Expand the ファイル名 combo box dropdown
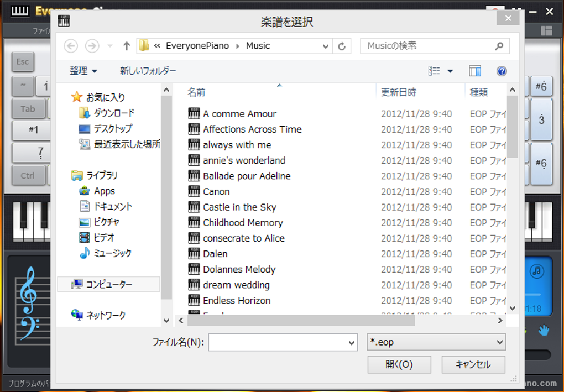 tap(352, 343)
